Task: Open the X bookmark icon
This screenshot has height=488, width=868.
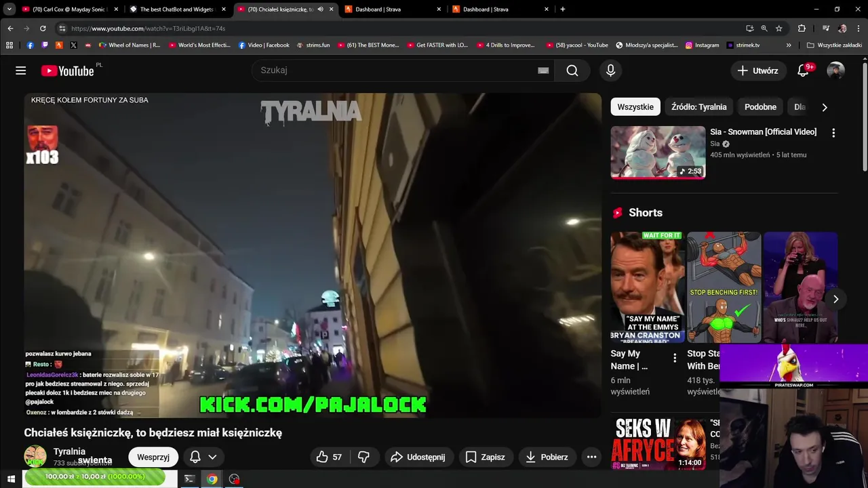Action: (x=73, y=45)
